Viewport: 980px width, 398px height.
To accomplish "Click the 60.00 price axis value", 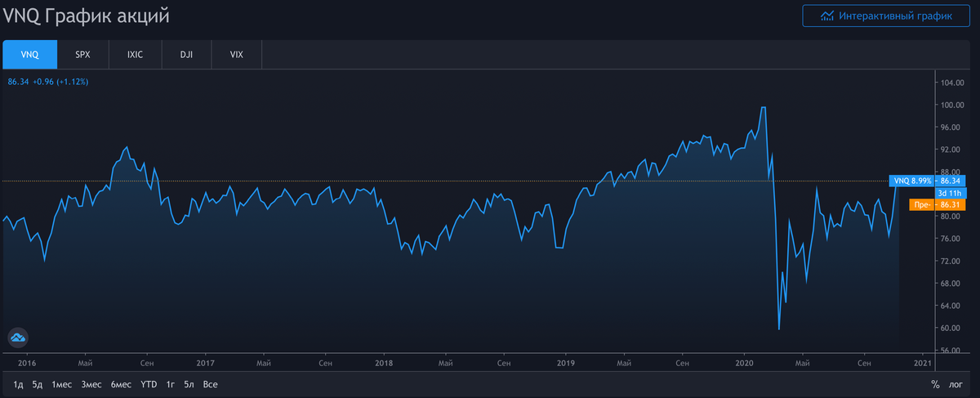I will 951,328.
